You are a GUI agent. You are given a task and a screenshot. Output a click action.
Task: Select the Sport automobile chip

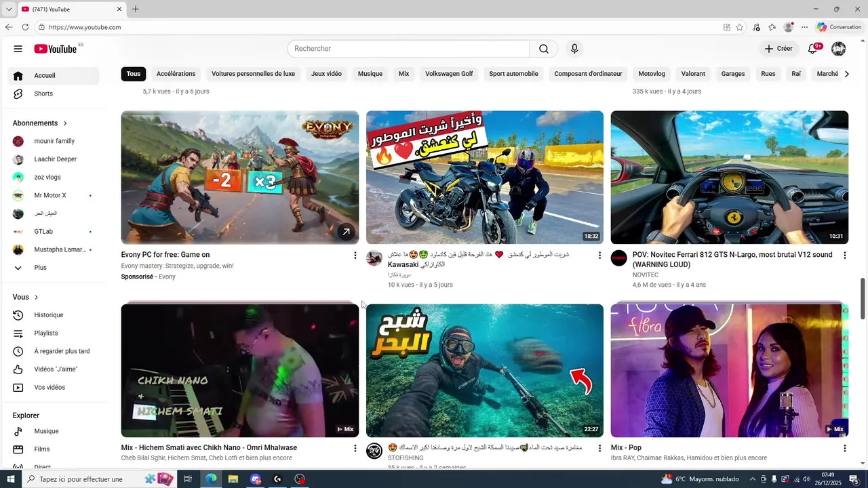click(513, 74)
